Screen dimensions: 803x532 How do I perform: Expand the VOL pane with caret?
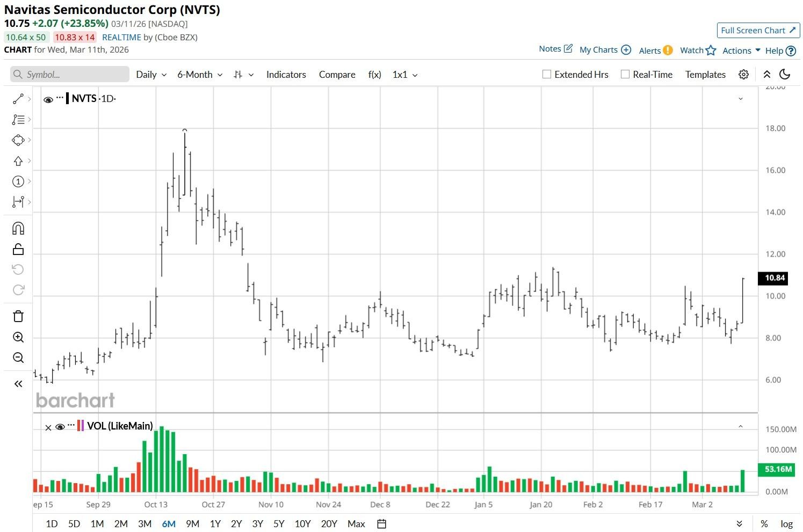click(741, 426)
